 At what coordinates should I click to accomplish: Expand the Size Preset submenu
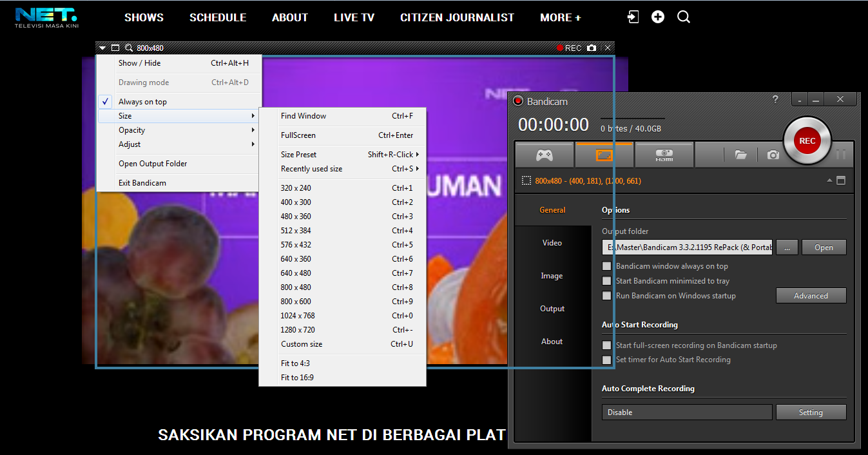[342, 155]
